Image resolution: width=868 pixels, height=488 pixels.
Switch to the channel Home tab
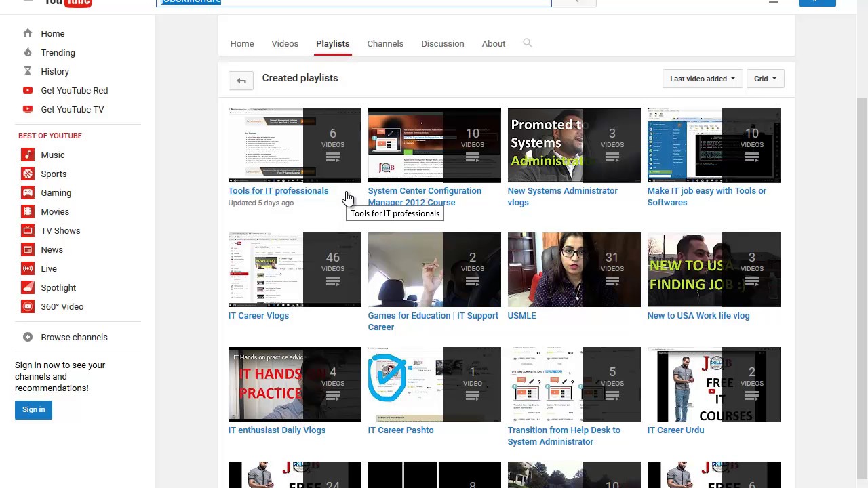[242, 43]
